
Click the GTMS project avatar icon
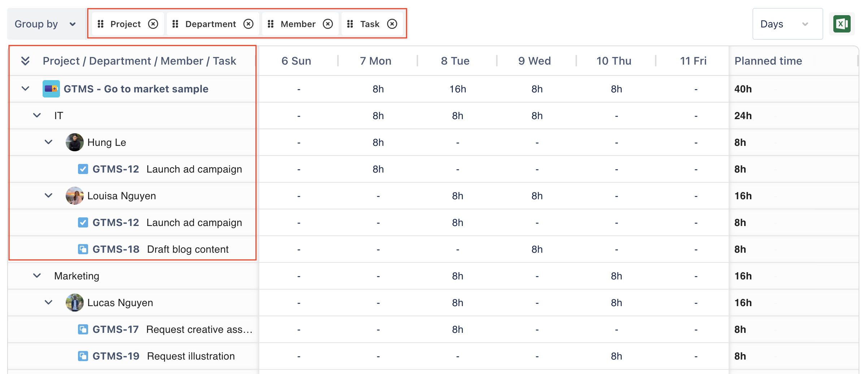click(51, 89)
